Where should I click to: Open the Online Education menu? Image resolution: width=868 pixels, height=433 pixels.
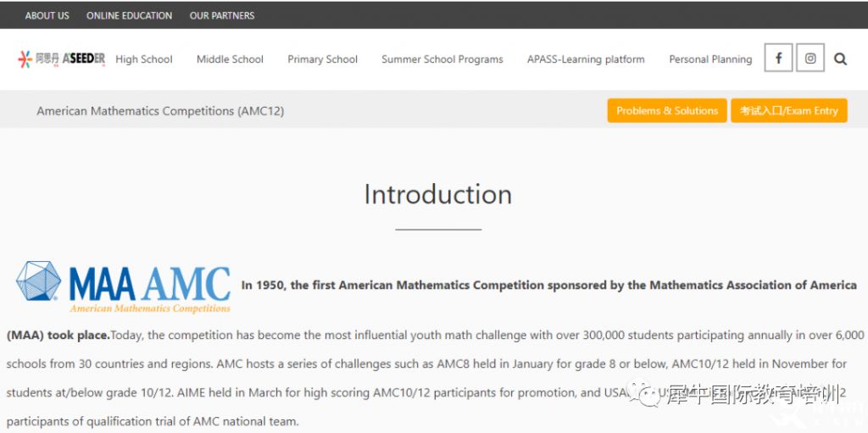[x=129, y=15]
